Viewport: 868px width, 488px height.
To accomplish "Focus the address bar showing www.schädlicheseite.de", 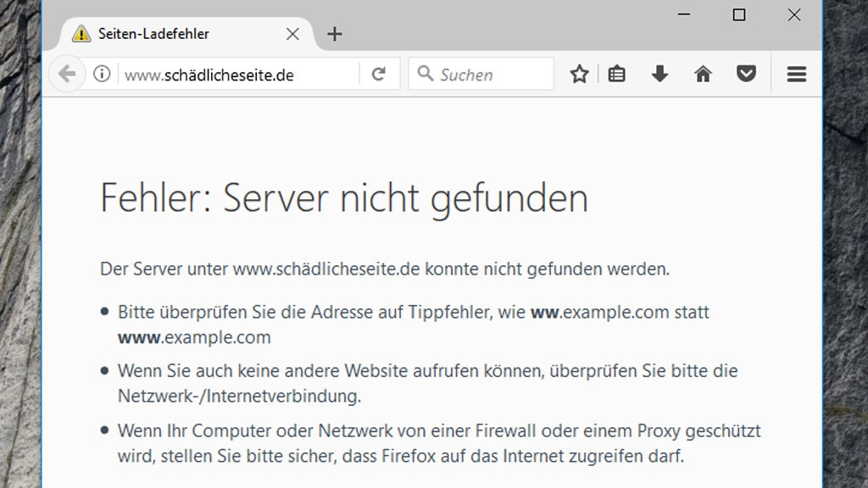I will click(238, 75).
